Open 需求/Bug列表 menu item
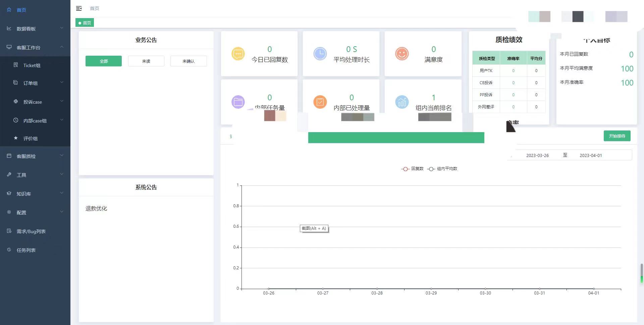 [x=35, y=231]
